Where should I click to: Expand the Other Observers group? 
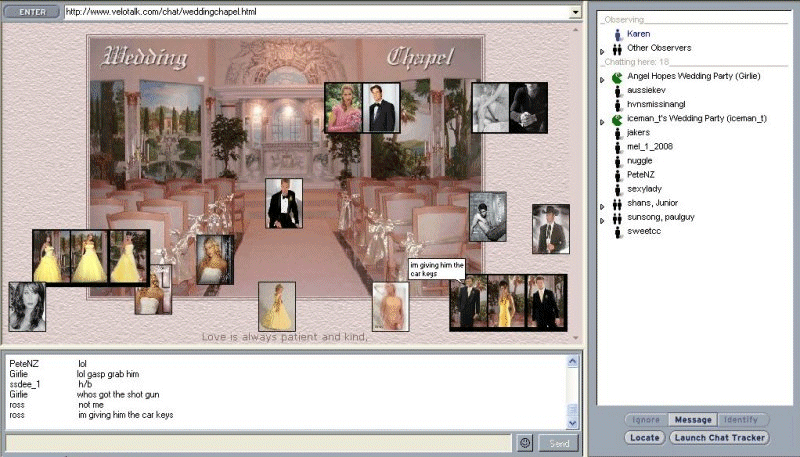point(602,50)
